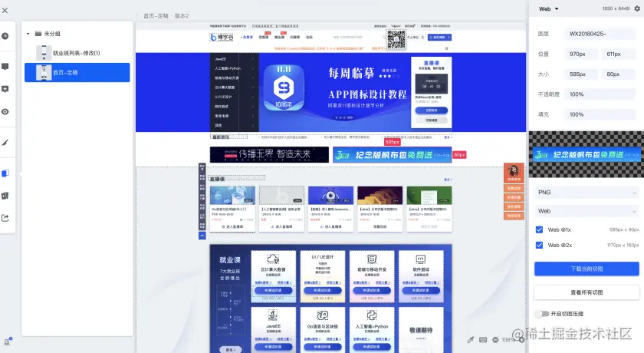Select the 首页-定稿 design in the list
Image resolution: width=644 pixels, height=353 pixels.
tap(77, 72)
